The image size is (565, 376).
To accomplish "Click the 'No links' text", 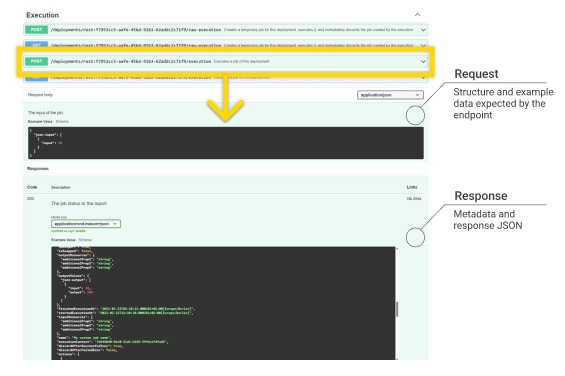I will [414, 199].
